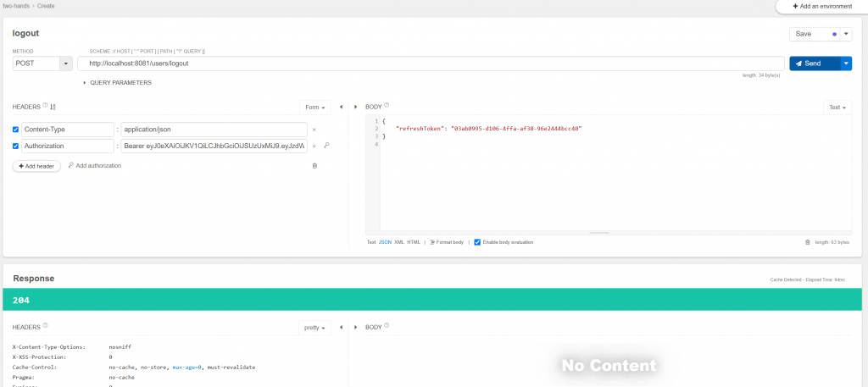The image size is (868, 387).
Task: Grab the body editor resize handle
Action: tap(599, 233)
